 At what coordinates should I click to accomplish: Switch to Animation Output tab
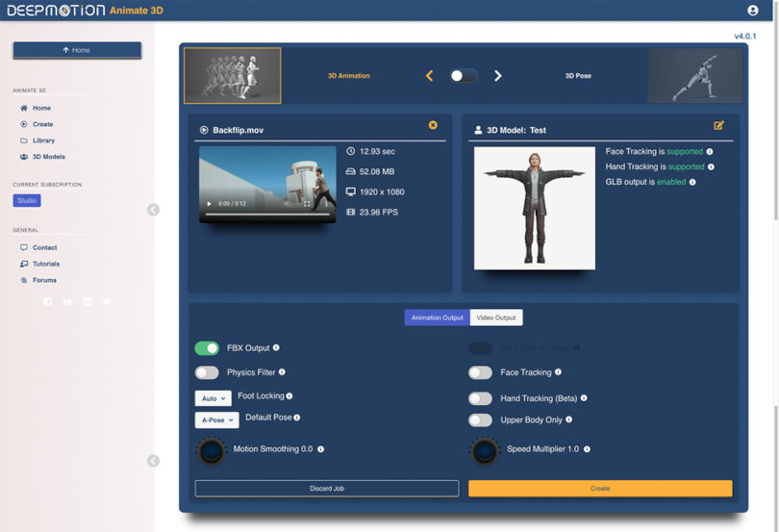coord(438,317)
